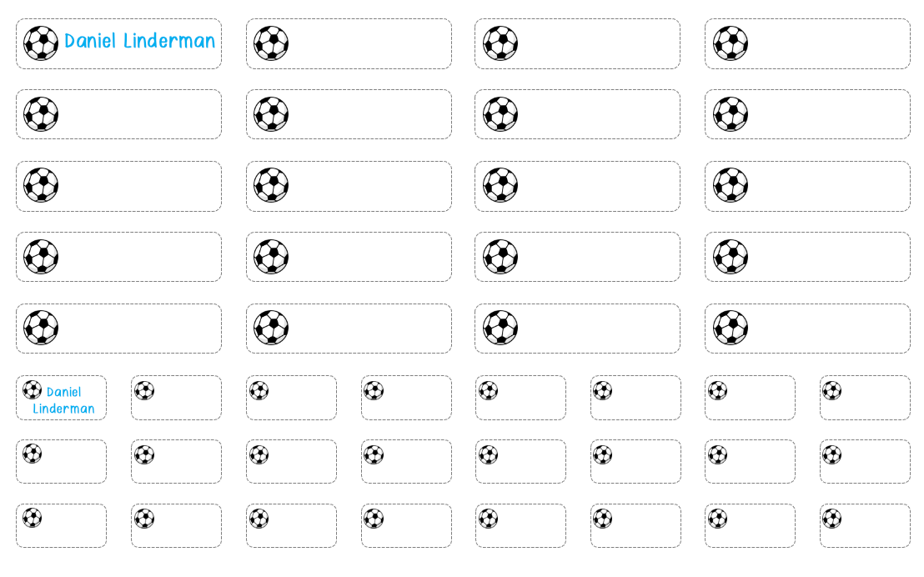Click soccer ball in large label right of Daniel Linderman
924x577 pixels.
click(271, 43)
